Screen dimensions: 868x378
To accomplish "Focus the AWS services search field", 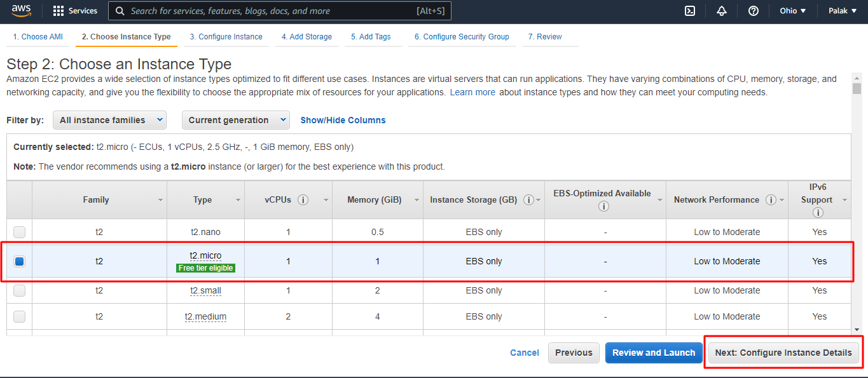I will click(280, 11).
